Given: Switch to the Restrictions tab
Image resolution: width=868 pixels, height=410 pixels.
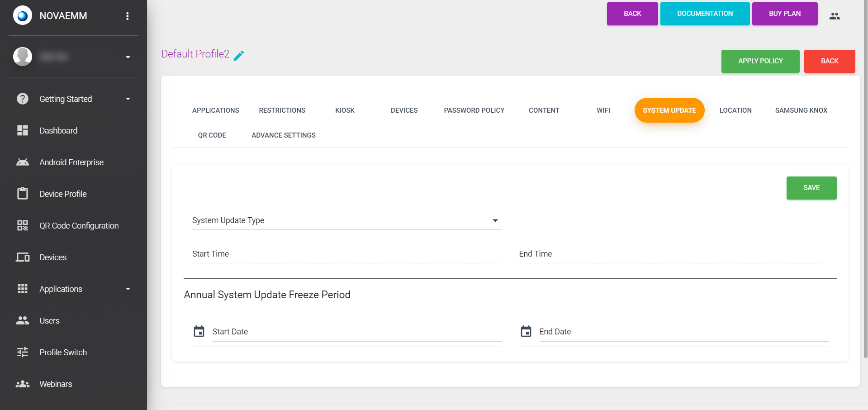Looking at the screenshot, I should pyautogui.click(x=282, y=110).
